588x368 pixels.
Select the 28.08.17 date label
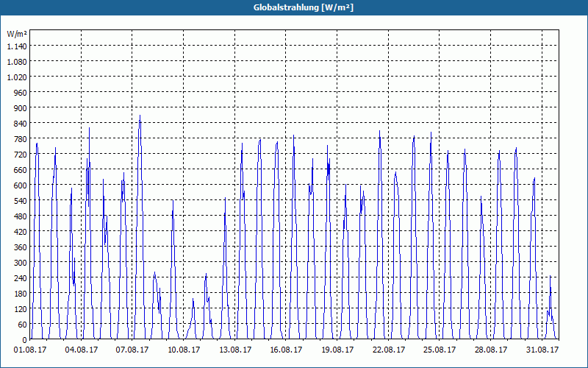point(491,350)
